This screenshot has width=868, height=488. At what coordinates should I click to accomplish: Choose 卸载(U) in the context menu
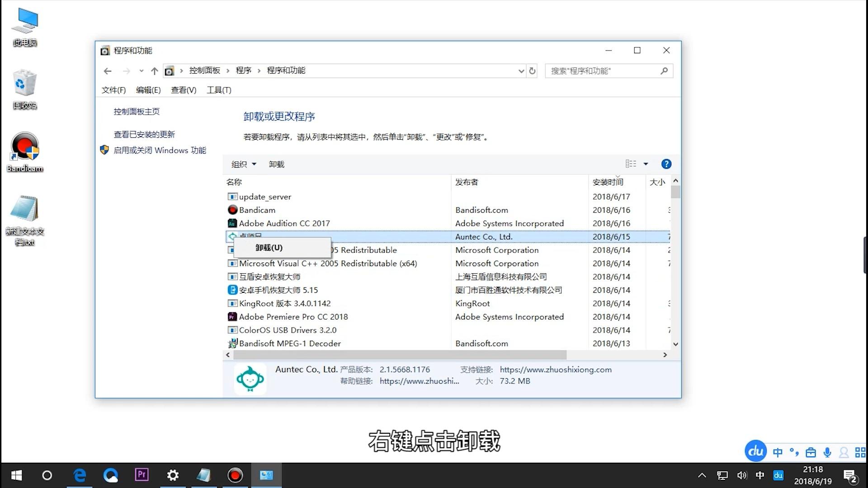282,248
